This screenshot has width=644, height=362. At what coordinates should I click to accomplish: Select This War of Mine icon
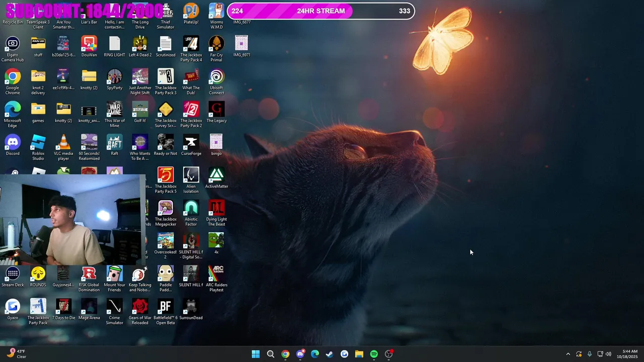point(114,115)
